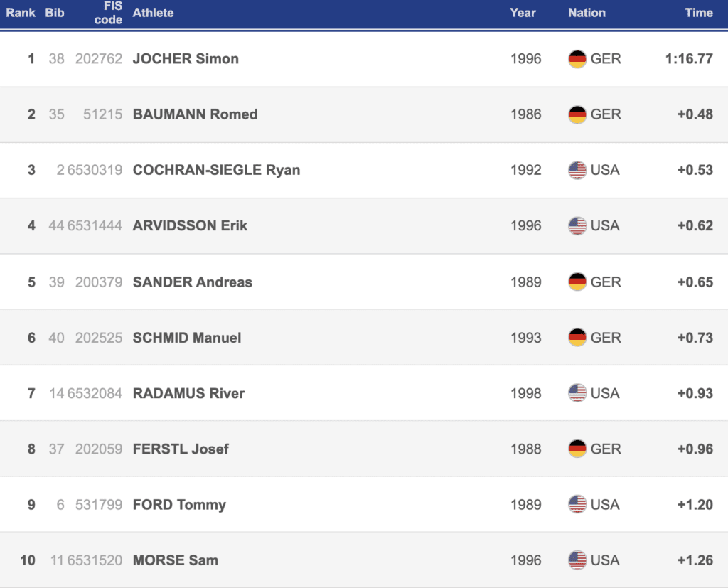Open RADAMUS River's athlete page
The image size is (728, 588).
(x=188, y=393)
